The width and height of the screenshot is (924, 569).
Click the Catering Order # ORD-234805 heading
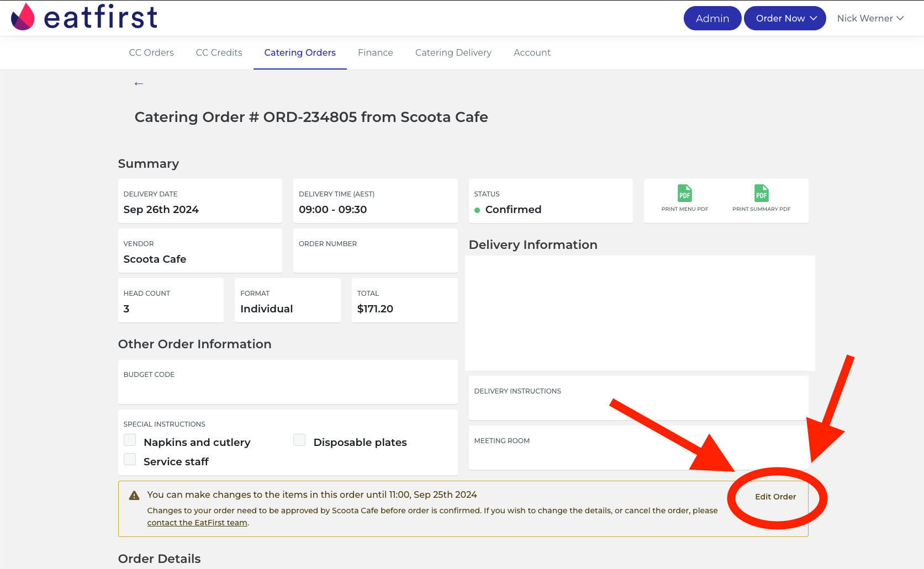tap(311, 117)
